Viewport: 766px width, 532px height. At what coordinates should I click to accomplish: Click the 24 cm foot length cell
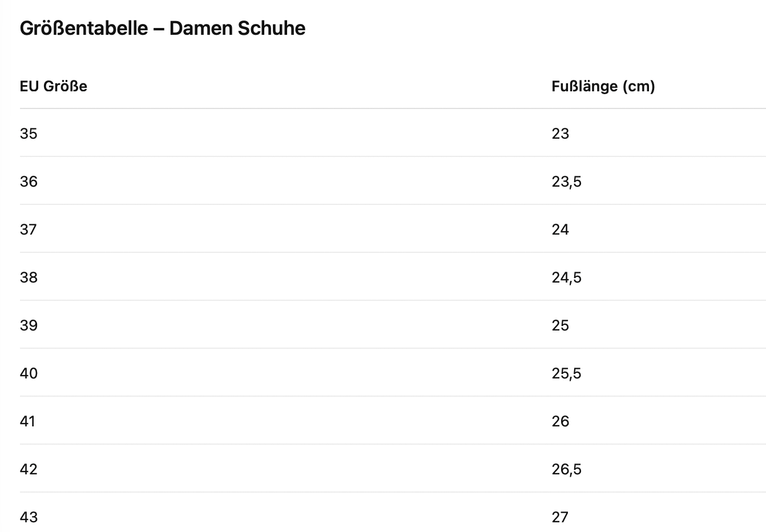coord(561,229)
